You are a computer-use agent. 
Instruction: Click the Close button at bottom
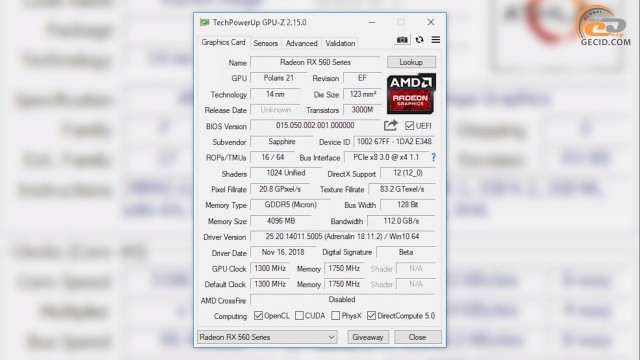418,337
